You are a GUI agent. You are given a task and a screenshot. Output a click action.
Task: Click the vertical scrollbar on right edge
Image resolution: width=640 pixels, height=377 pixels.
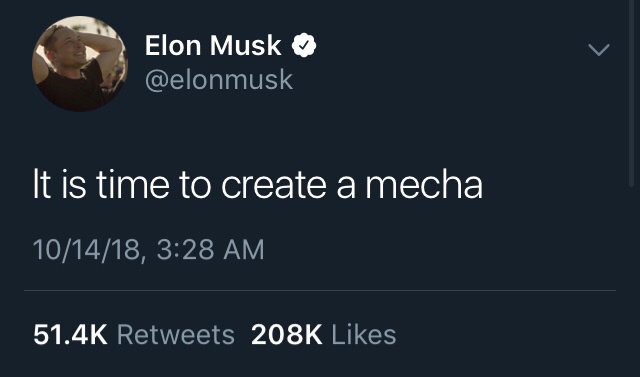coord(632,94)
